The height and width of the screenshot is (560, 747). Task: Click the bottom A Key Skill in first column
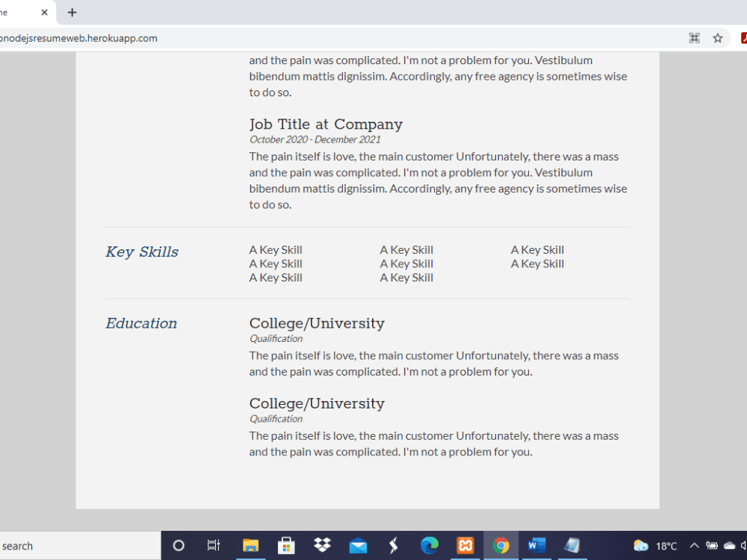[x=276, y=278]
